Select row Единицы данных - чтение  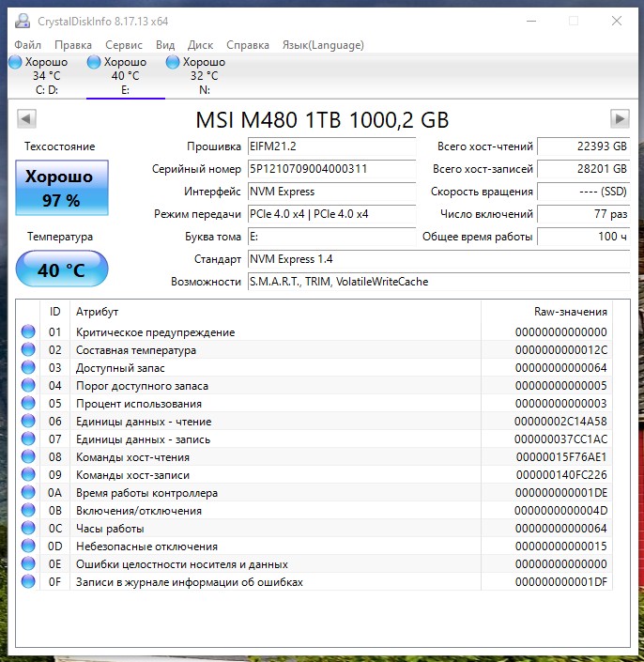[314, 421]
